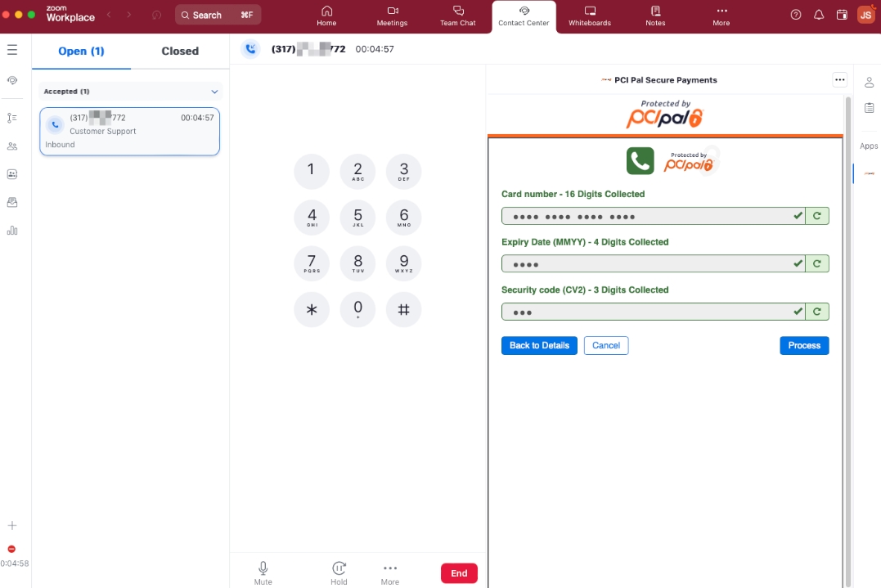End the current call
This screenshot has width=881, height=588.
click(x=459, y=573)
